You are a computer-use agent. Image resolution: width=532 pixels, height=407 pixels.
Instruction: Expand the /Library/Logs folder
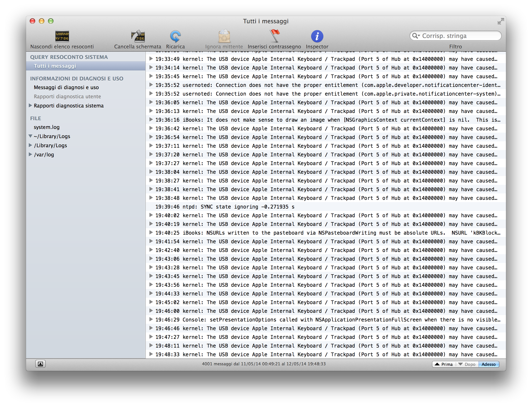30,145
